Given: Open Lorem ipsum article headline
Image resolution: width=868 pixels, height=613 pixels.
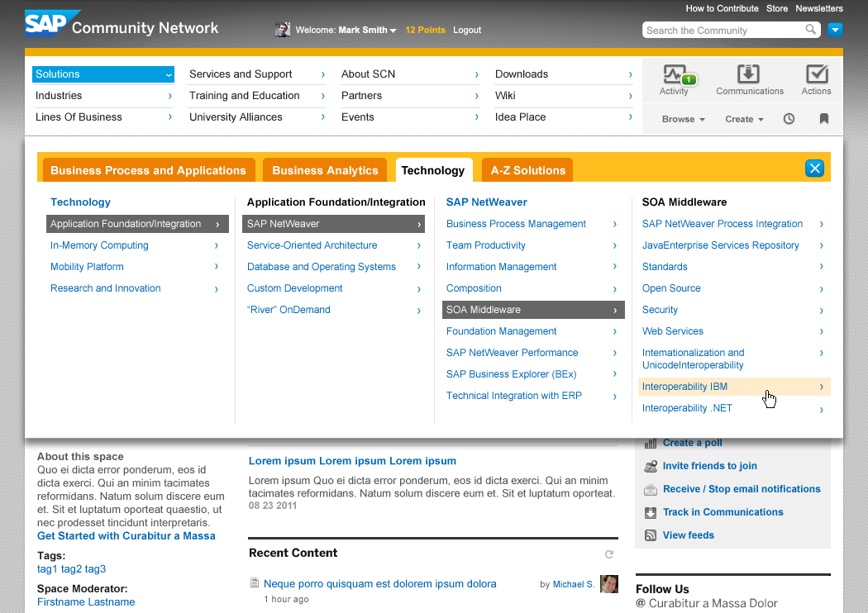Looking at the screenshot, I should 352,461.
